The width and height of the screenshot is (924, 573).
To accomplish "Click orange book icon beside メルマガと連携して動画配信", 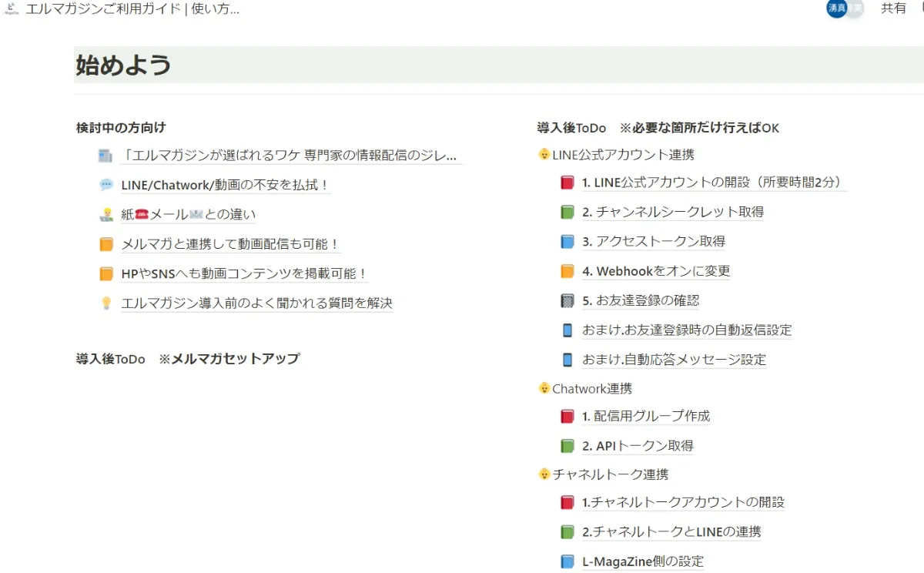I will coord(106,244).
